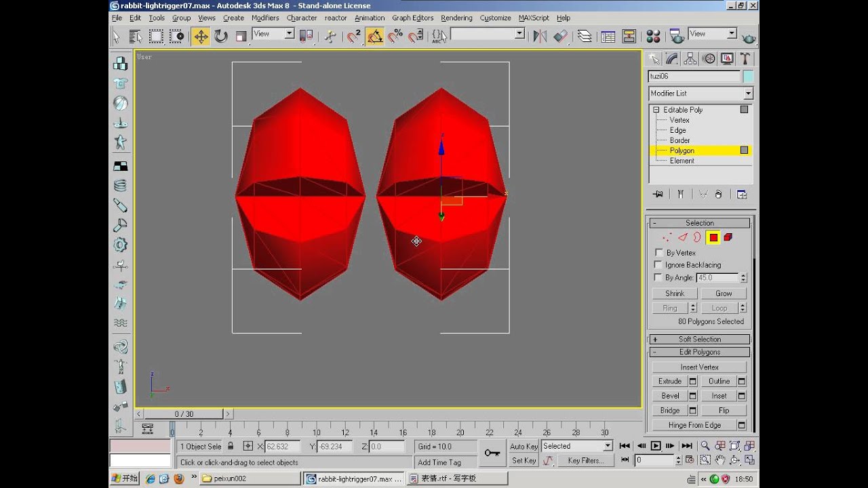This screenshot has width=868, height=488.
Task: Click the Mirror Selected Objects icon
Action: coord(540,37)
